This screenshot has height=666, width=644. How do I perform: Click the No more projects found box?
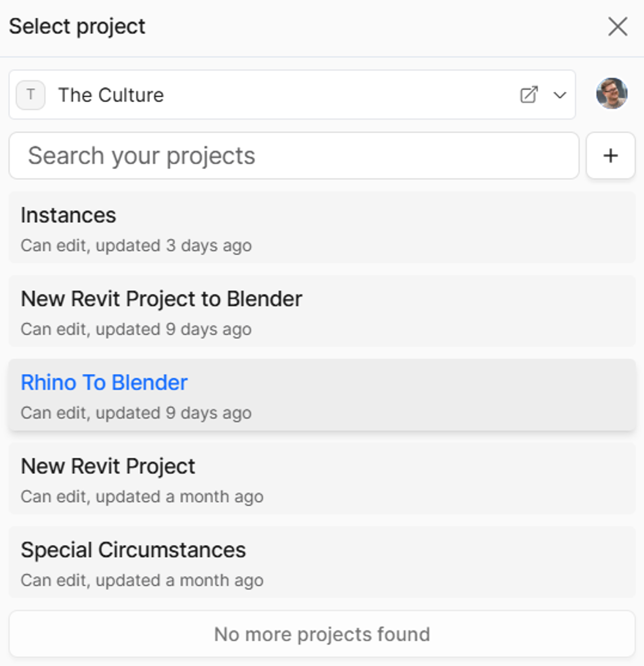(x=322, y=634)
